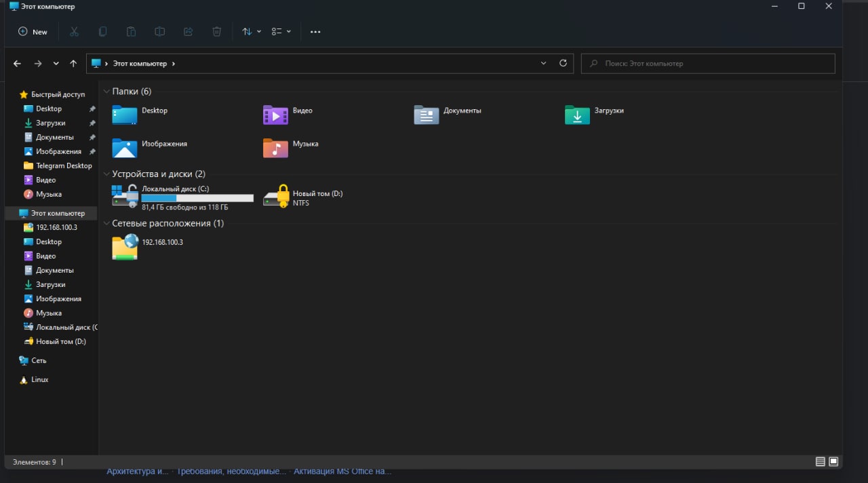Select the Изображения folder icon in Папки
This screenshot has height=483, width=868.
pyautogui.click(x=125, y=148)
